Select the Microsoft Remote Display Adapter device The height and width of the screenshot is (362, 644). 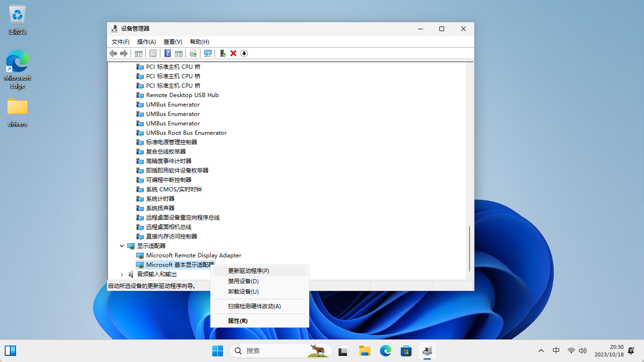(193, 255)
